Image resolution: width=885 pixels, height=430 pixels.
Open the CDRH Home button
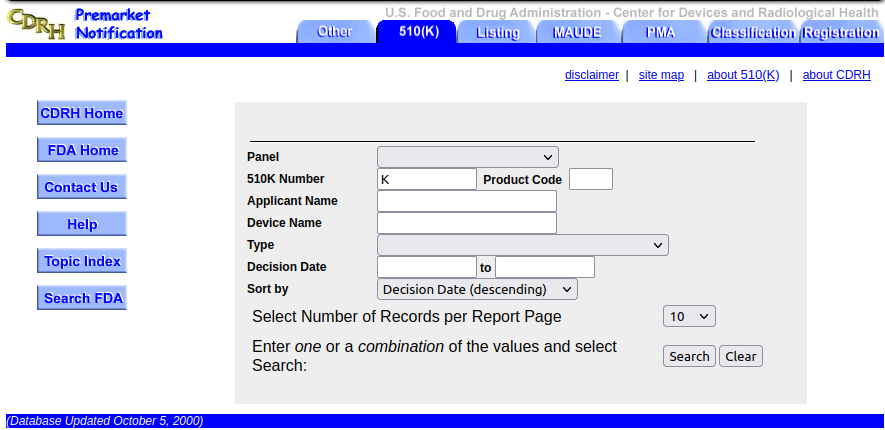point(82,113)
